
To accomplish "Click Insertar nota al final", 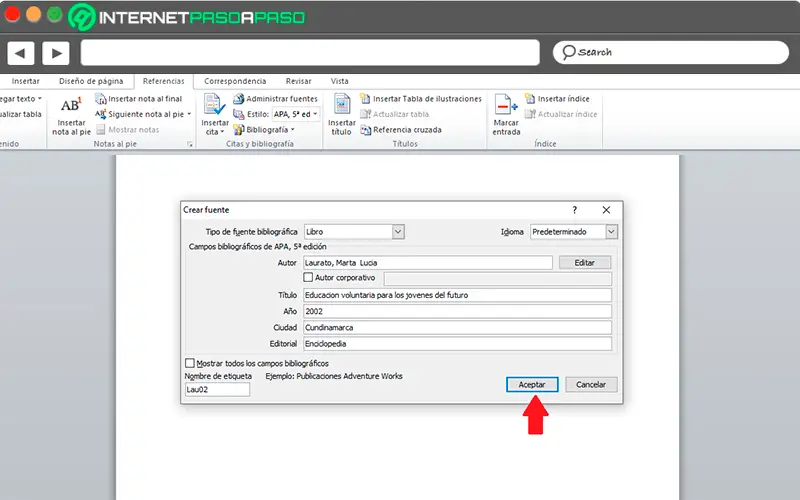I will tap(139, 98).
